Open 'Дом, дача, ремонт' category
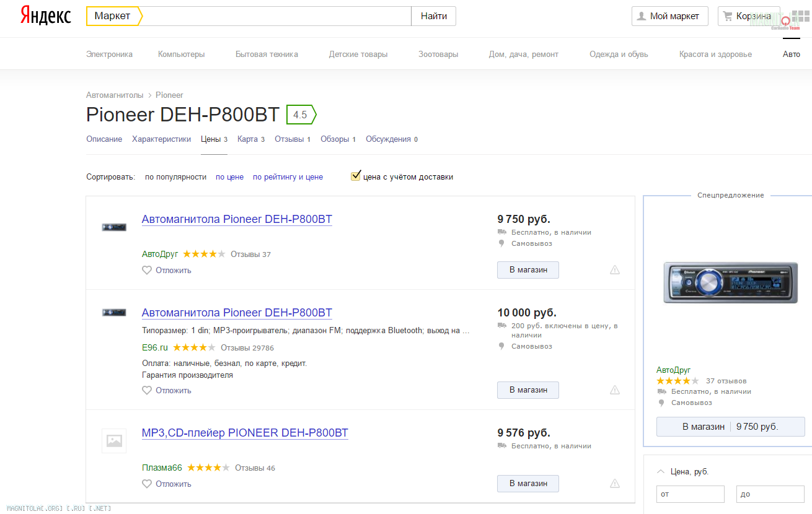812x514 pixels. 524,54
